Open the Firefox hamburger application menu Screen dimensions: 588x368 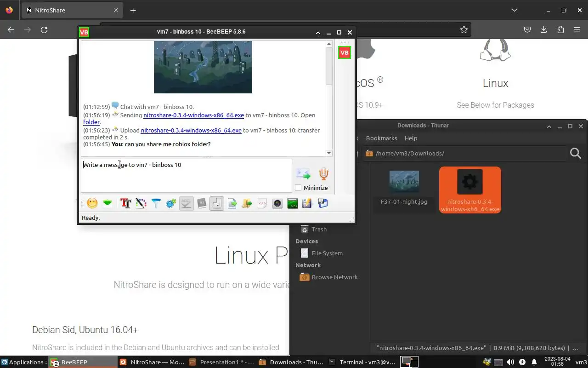577,29
